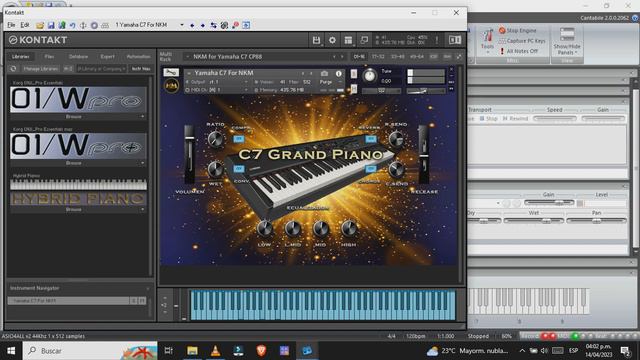
Task: Open the workspace layout panel icon
Action: point(348,40)
